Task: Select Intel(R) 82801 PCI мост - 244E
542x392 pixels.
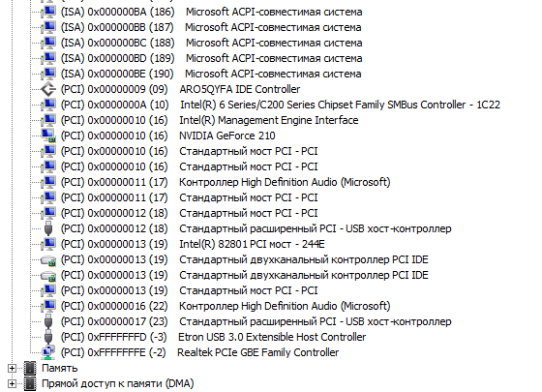Action: tap(193, 244)
